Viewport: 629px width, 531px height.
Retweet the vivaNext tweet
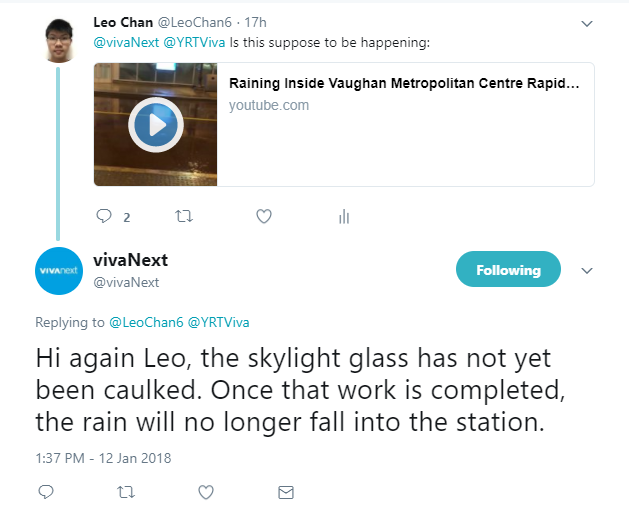[126, 492]
